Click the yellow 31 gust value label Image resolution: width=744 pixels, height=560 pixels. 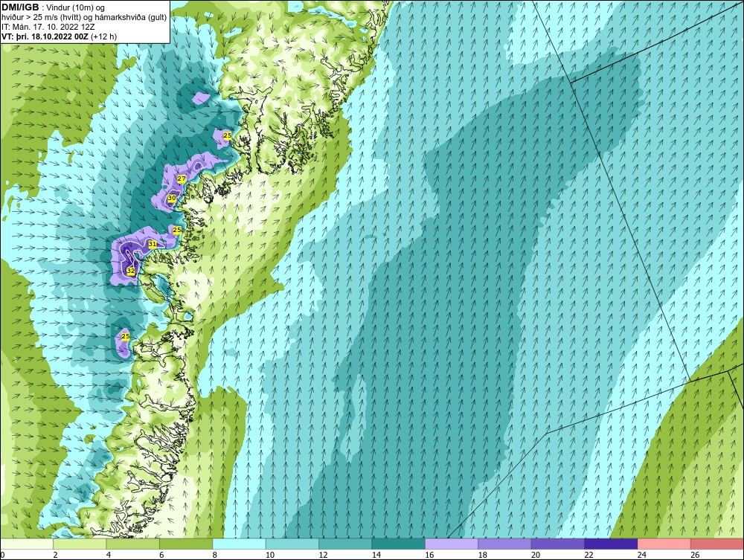153,244
